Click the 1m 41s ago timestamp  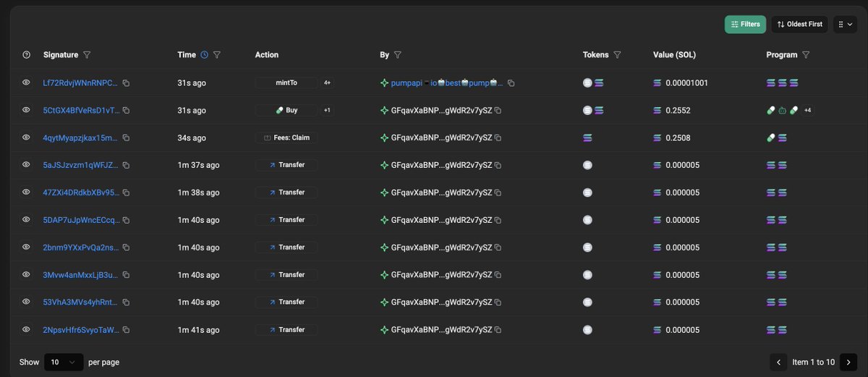(x=199, y=330)
